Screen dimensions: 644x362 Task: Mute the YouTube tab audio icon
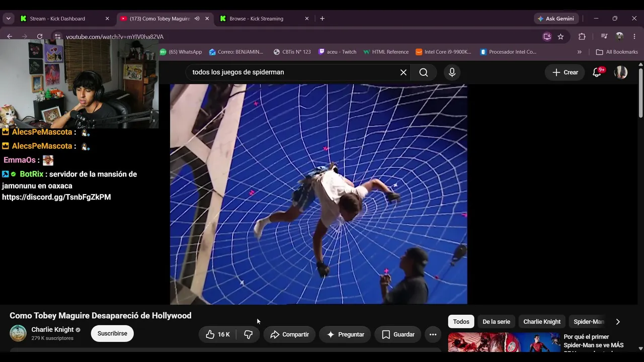[x=197, y=19]
